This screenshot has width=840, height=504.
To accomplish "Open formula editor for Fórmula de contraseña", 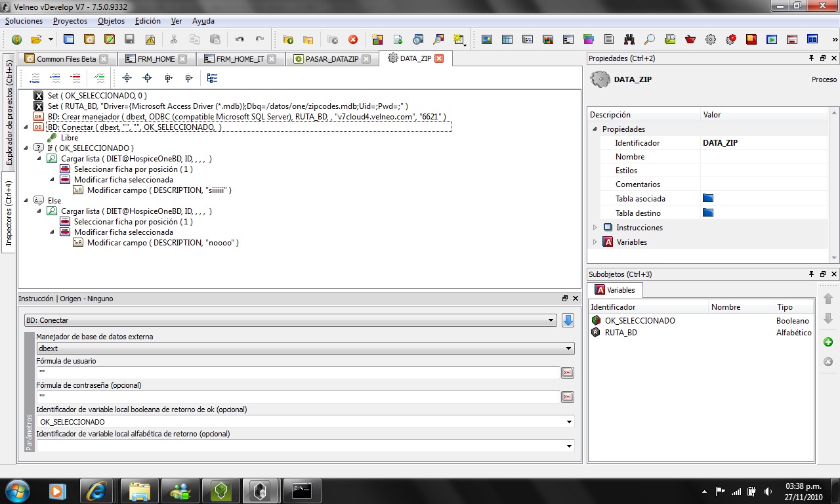I will coord(568,397).
